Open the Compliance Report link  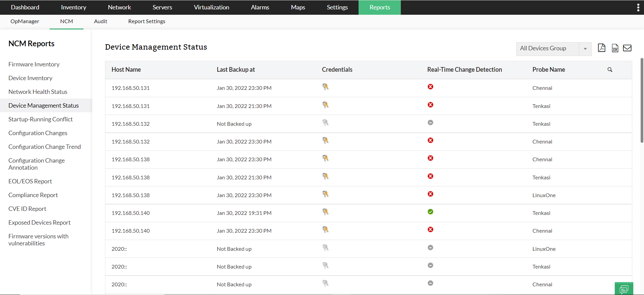[33, 195]
